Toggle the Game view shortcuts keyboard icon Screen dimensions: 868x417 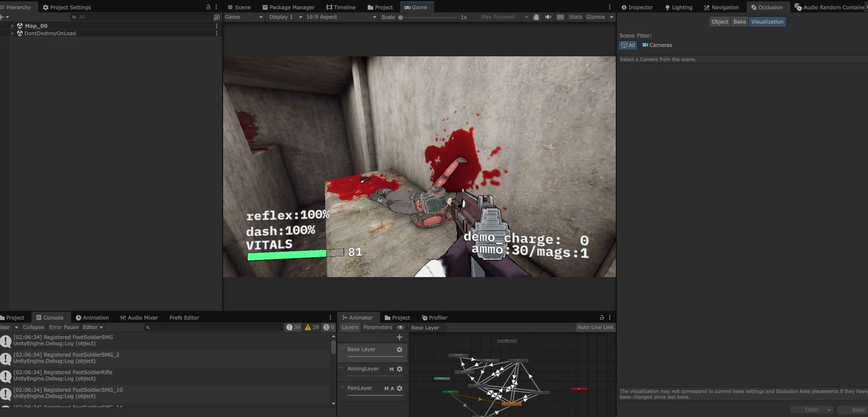coord(560,17)
